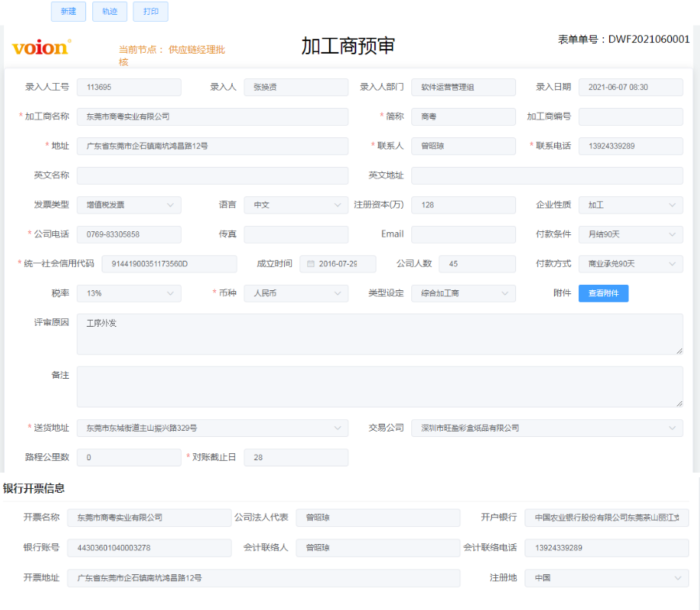Viewport: 700px width, 610px height.
Task: Expand the 注册地 dropdown showing 中国
Action: [x=607, y=578]
